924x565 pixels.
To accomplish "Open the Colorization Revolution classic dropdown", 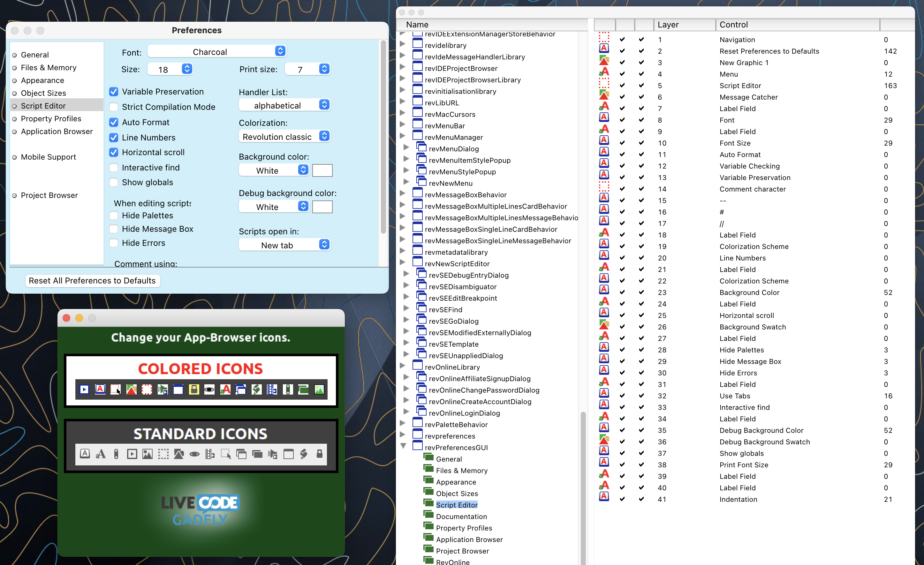I will pyautogui.click(x=284, y=137).
